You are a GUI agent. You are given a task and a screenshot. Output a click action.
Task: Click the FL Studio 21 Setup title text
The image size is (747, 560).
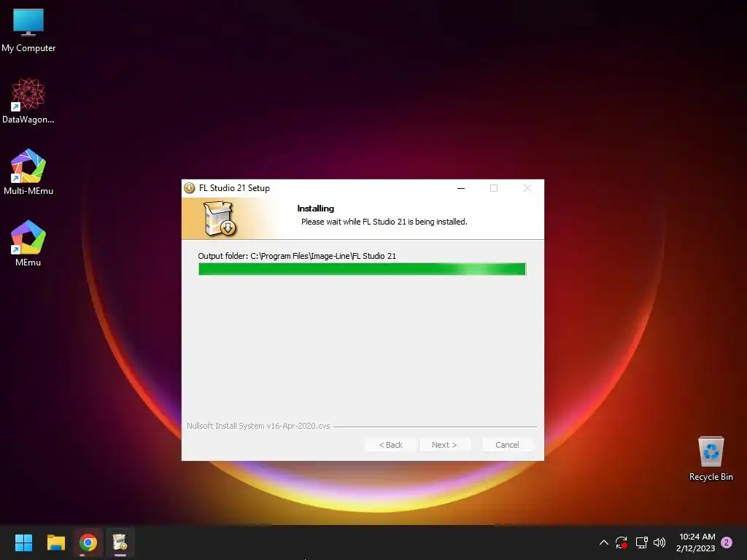pyautogui.click(x=234, y=188)
